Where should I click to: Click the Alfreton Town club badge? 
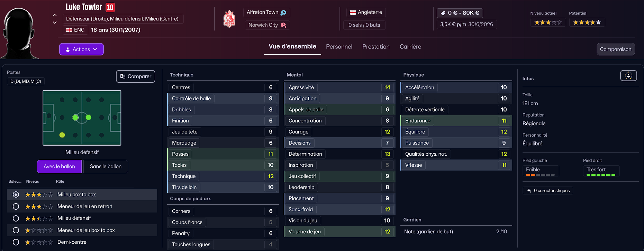[229, 19]
